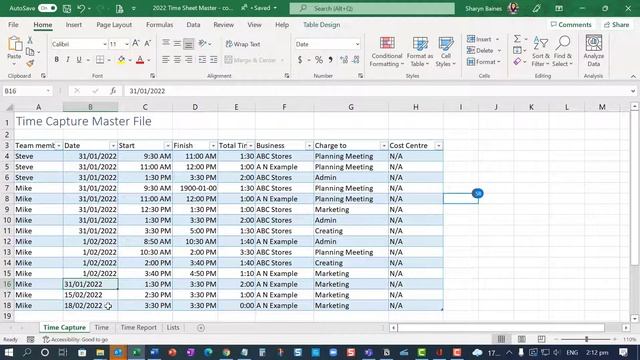Viewport: 640px width, 360px height.
Task: Switch to Page Layout view icon
Action: [x=521, y=339]
